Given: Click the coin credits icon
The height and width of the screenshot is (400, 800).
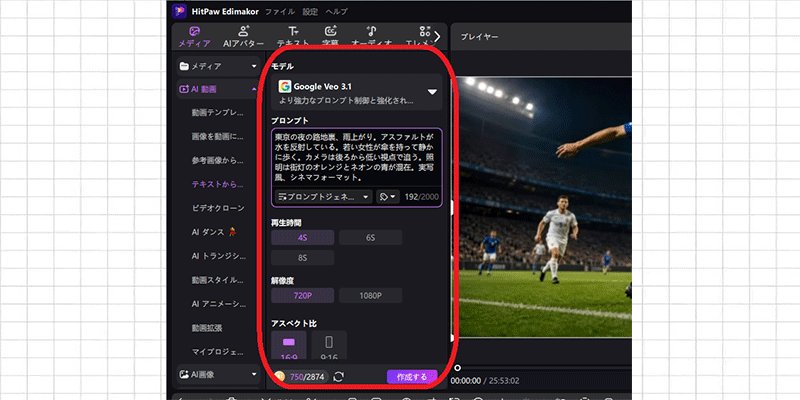Looking at the screenshot, I should 279,377.
